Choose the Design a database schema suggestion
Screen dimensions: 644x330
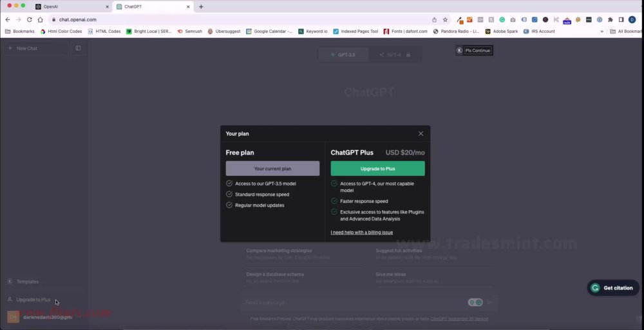click(x=304, y=277)
